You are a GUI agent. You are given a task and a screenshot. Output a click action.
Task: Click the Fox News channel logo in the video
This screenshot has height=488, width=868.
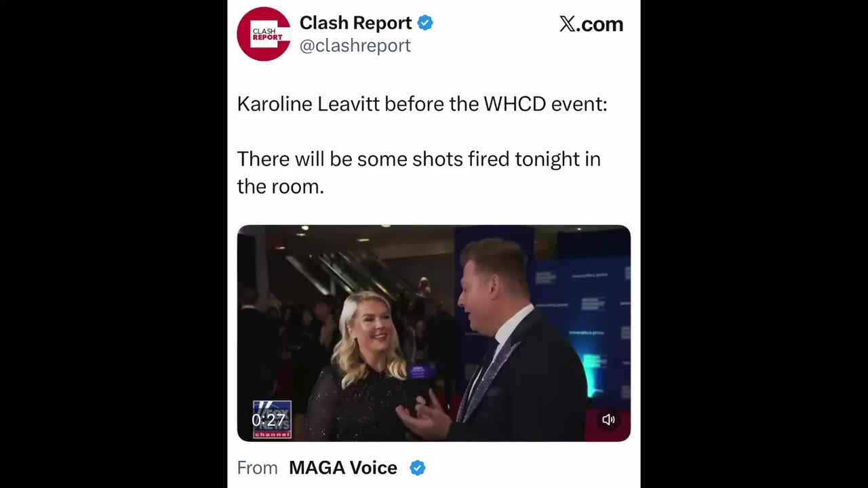coord(272,420)
